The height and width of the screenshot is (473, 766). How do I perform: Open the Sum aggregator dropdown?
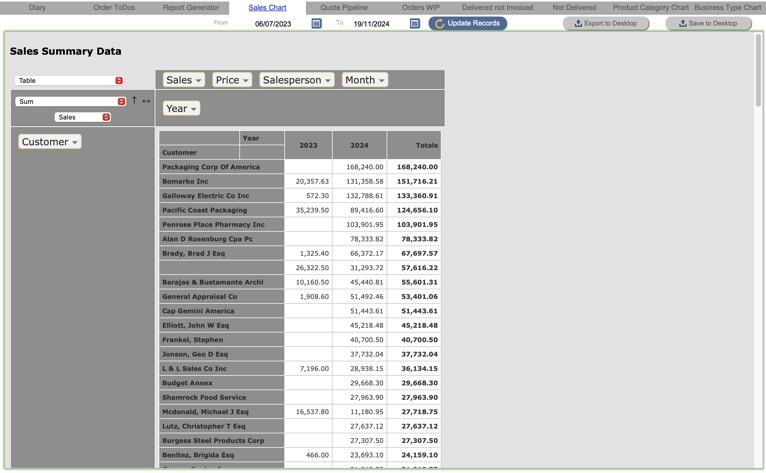(69, 101)
